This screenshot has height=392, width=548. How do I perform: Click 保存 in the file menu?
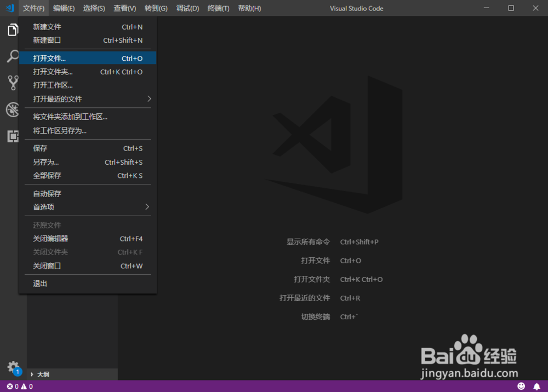pos(88,148)
